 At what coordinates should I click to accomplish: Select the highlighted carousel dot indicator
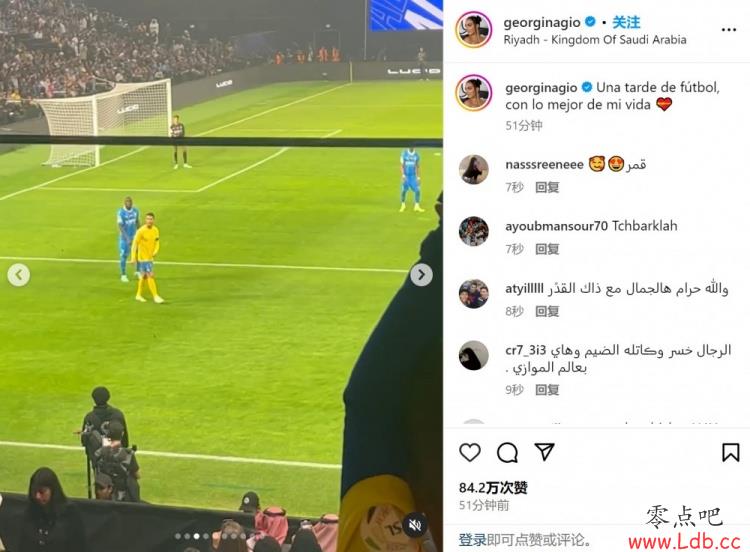pos(196,536)
